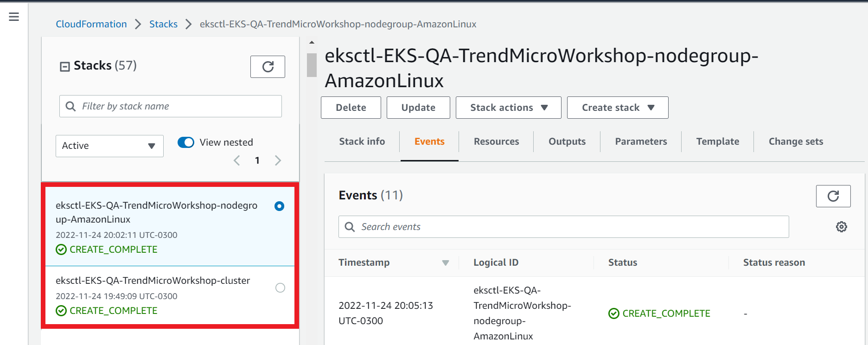Switch to Resources tab
The width and height of the screenshot is (868, 345).
click(497, 141)
